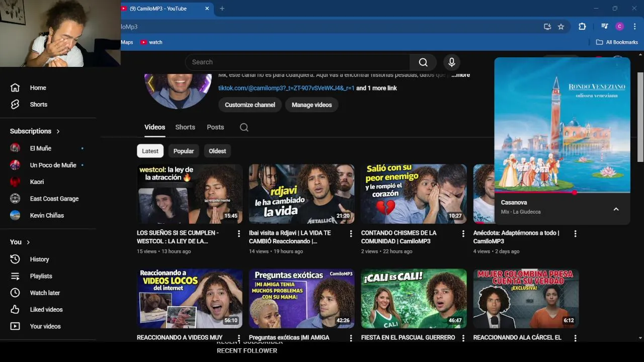644x362 pixels.
Task: Open Salió con su peor enemigo thumbnail
Action: [414, 194]
